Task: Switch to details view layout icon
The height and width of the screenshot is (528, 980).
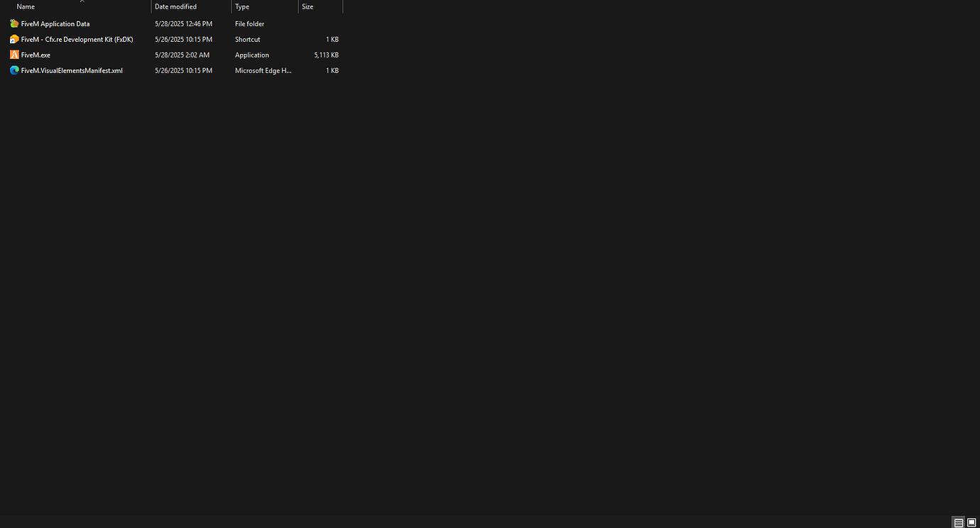Action: tap(959, 522)
